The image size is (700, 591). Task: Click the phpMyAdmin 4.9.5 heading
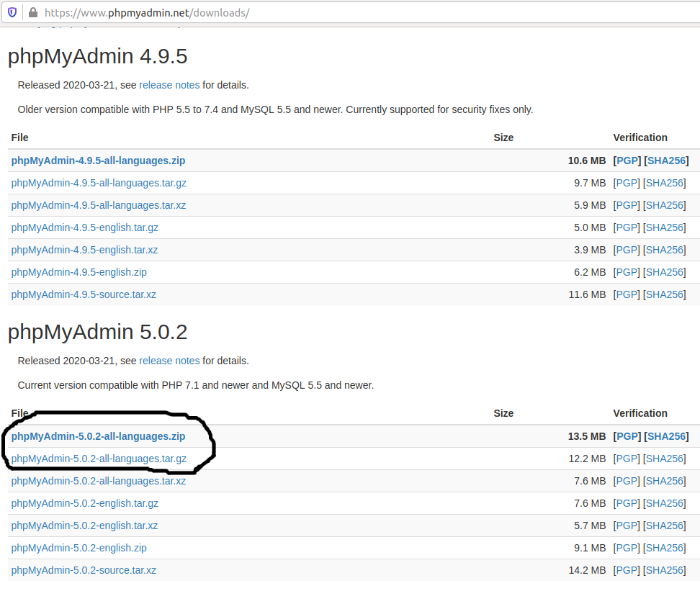[98, 56]
